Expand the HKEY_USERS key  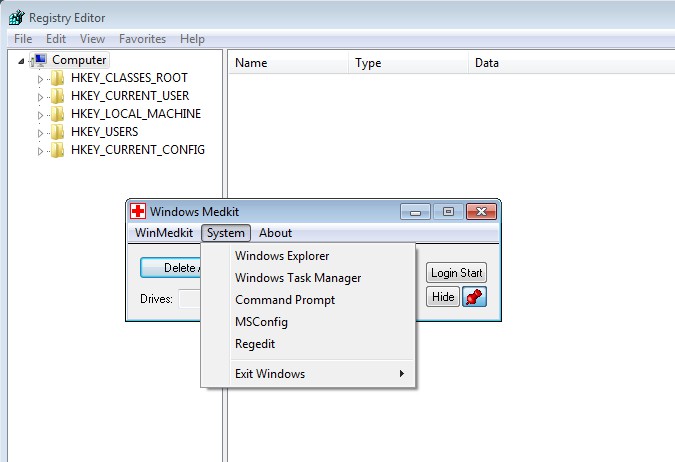40,133
